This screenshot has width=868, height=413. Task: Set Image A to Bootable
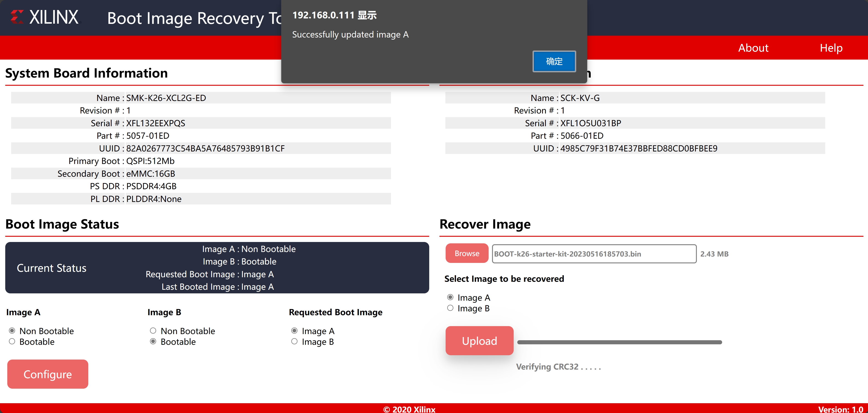(12, 341)
